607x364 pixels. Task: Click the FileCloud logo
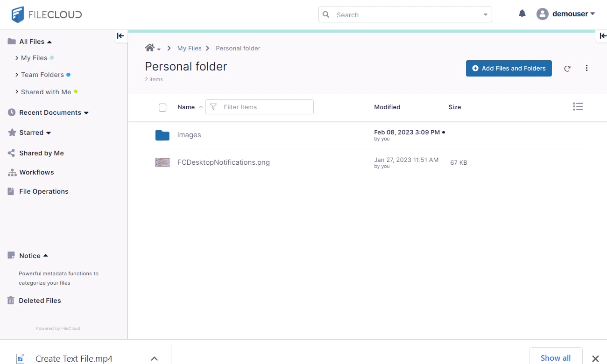47,14
